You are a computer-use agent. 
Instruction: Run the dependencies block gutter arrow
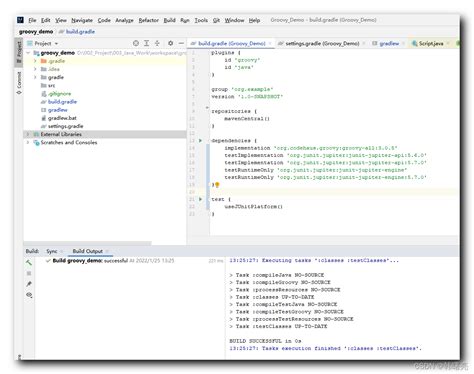coord(200,141)
